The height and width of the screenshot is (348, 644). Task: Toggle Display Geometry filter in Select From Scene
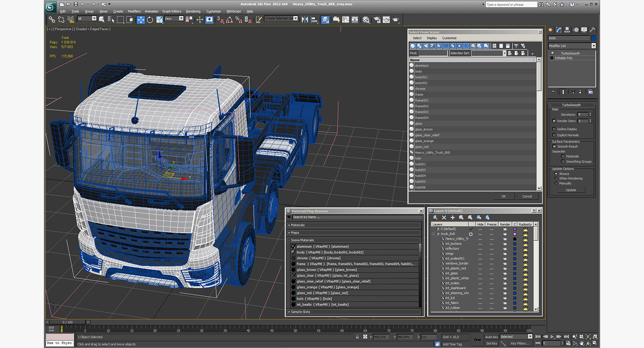pyautogui.click(x=413, y=46)
